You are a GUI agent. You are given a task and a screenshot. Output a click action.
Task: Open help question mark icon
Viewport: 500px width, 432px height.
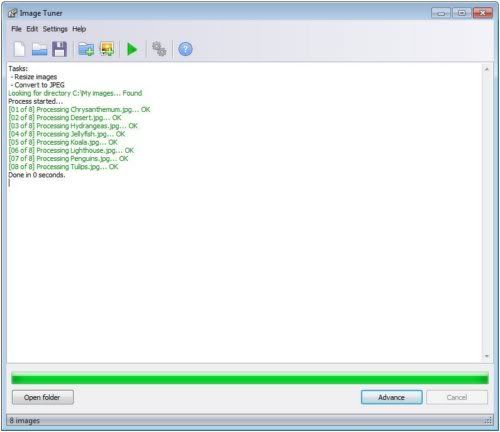pos(185,49)
